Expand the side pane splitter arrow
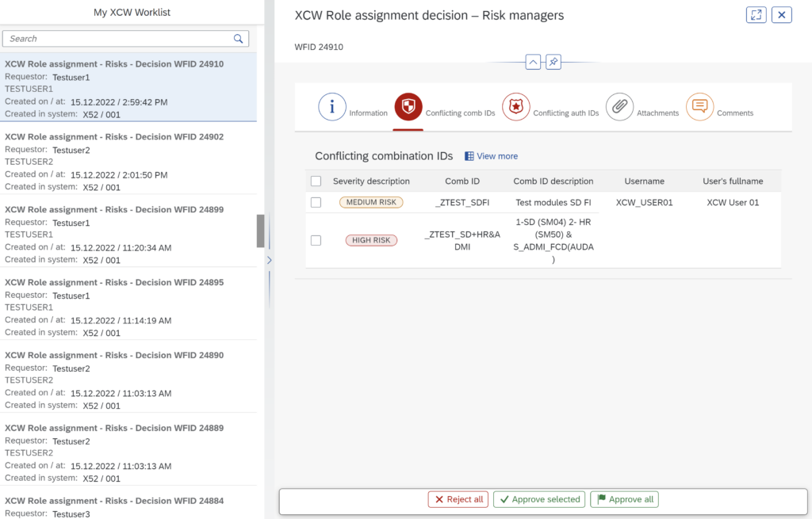812x519 pixels. coord(270,260)
